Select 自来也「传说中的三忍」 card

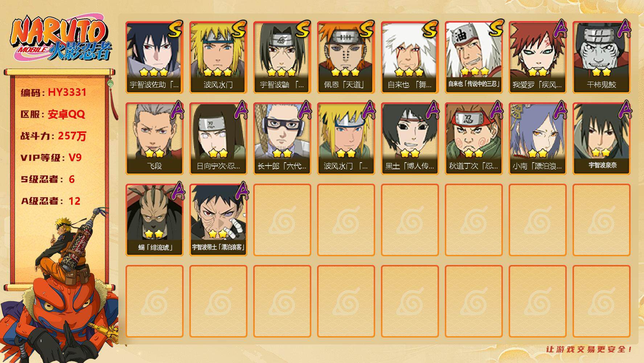[x=473, y=57]
